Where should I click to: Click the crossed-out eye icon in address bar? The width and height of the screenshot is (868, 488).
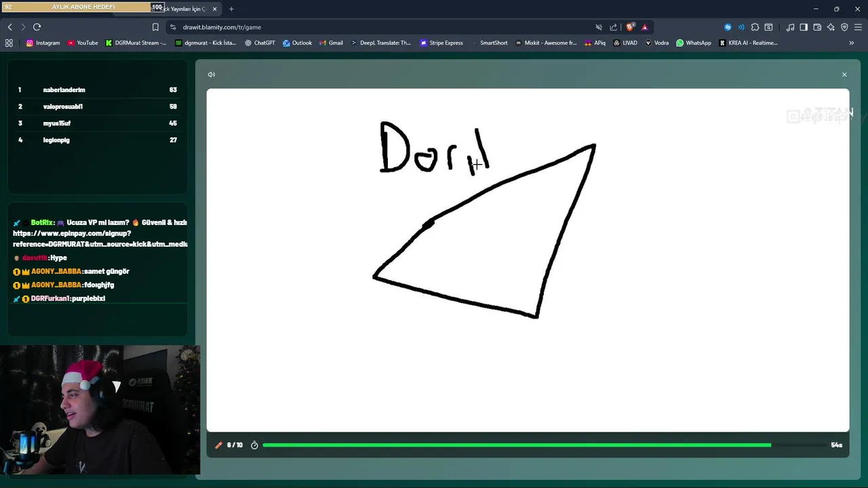599,27
